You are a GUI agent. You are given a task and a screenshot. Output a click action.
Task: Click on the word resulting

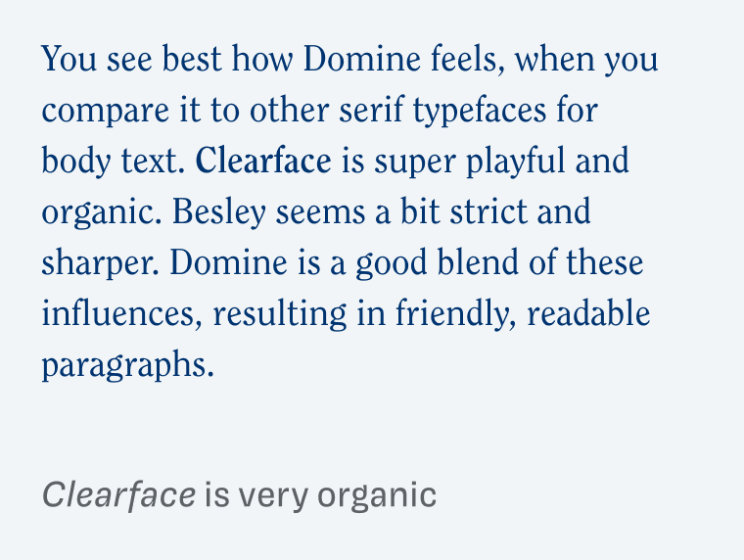[x=280, y=314]
